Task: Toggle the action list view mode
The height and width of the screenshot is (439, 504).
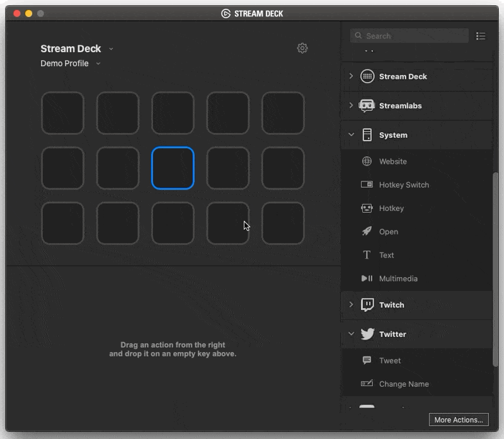Action: [x=481, y=36]
